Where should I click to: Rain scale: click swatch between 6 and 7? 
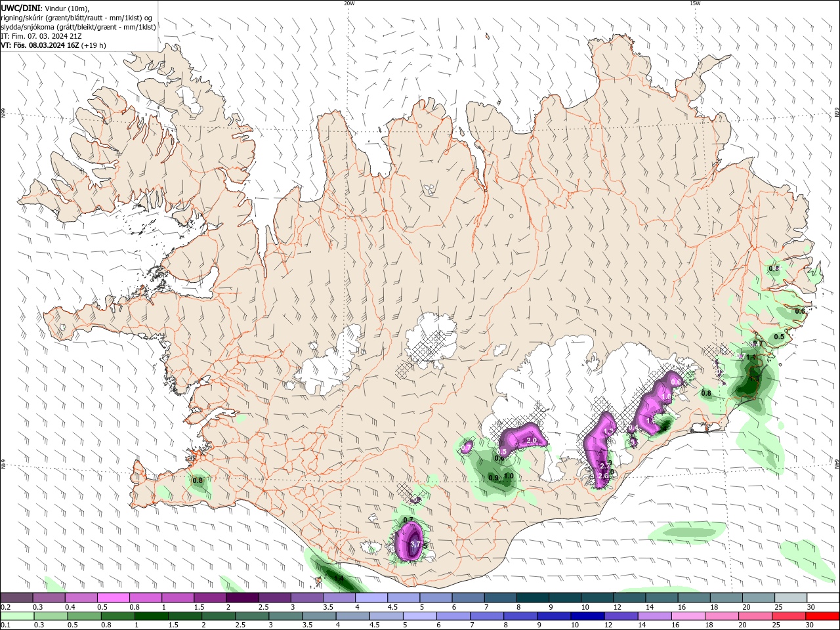click(x=453, y=616)
